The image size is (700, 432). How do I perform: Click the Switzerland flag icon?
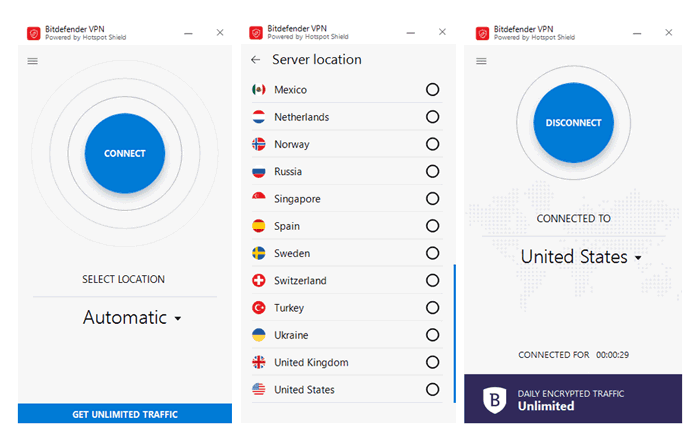pos(258,280)
